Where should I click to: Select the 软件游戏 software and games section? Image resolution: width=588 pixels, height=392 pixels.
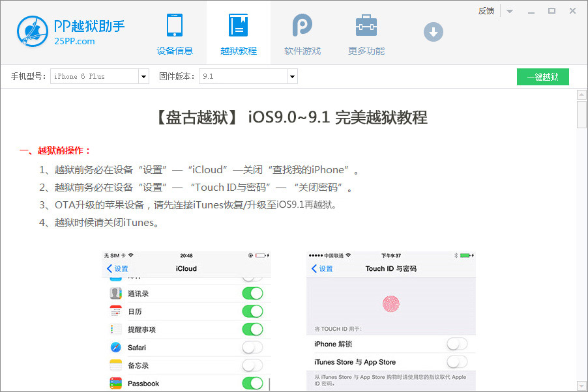tap(301, 33)
